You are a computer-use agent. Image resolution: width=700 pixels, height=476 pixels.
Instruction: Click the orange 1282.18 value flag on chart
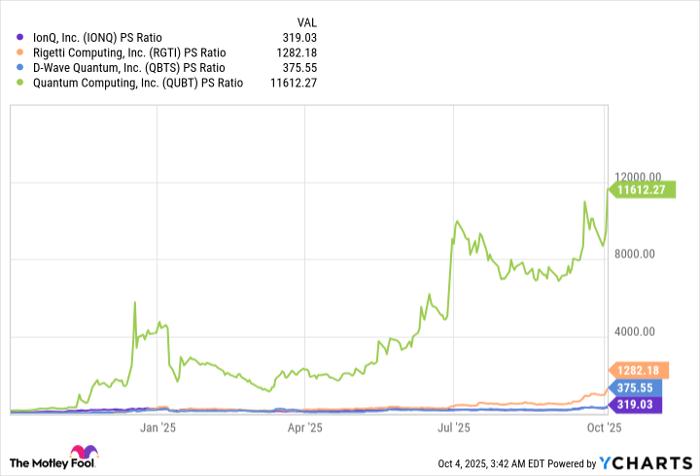(635, 370)
